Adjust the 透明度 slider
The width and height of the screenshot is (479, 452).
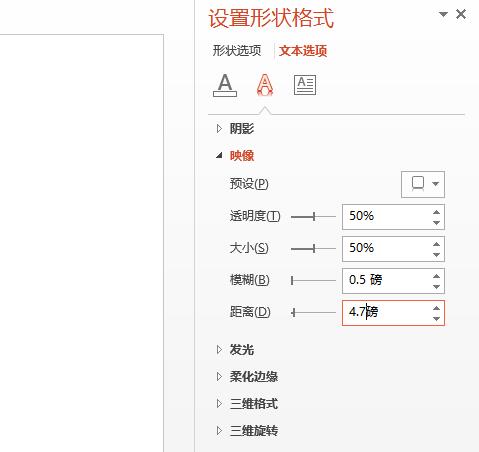click(x=313, y=217)
